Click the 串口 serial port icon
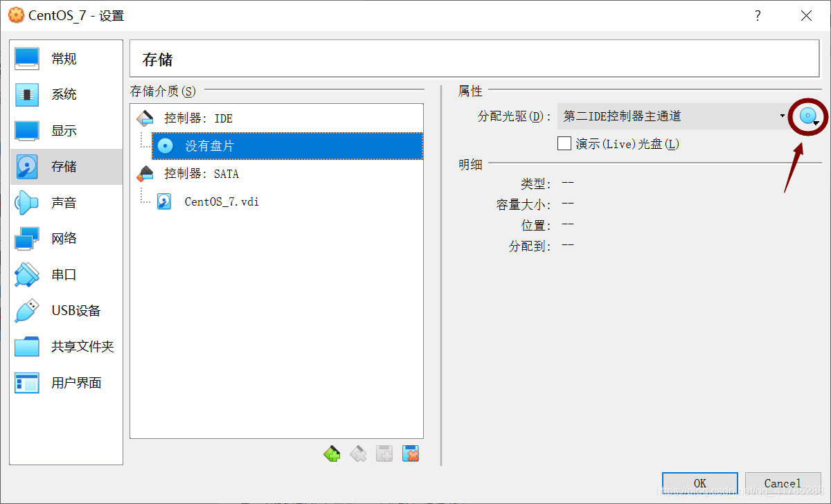 coord(27,275)
